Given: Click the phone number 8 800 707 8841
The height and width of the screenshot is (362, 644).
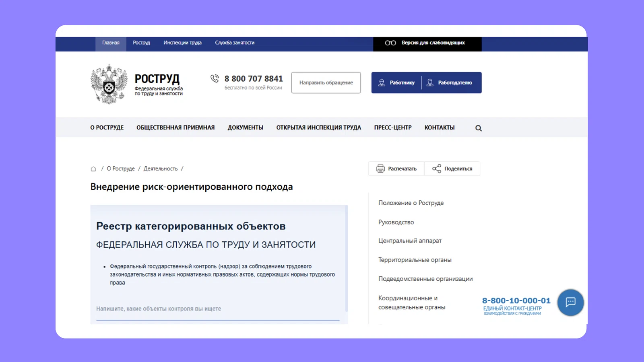Looking at the screenshot, I should coord(254,78).
